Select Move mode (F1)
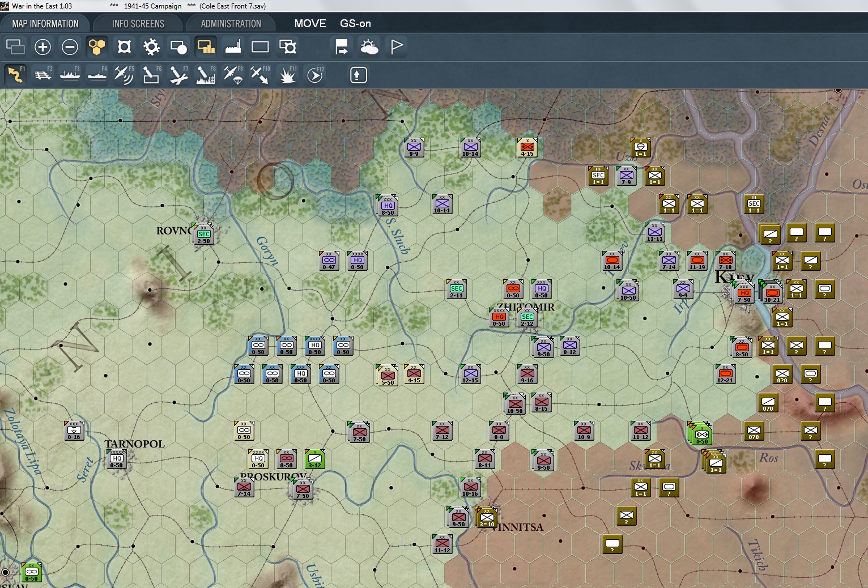The width and height of the screenshot is (868, 588). click(x=15, y=75)
